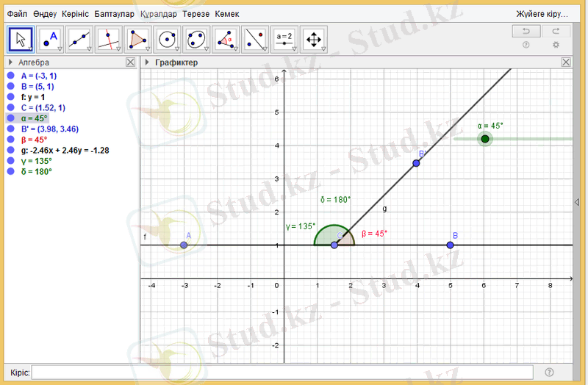Expand the right-edge sidebar arrow
588x385 pixels.
(577, 202)
